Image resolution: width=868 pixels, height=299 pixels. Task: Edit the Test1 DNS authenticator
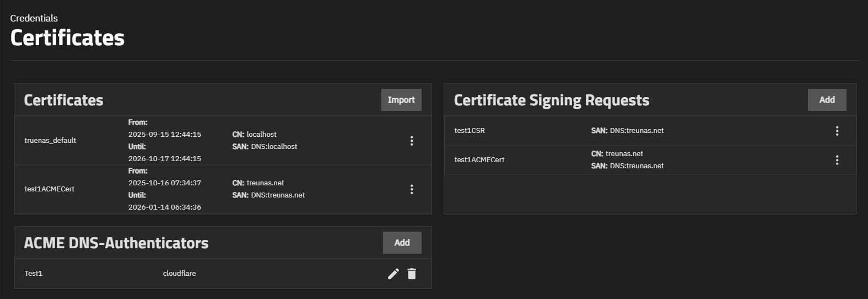(393, 274)
